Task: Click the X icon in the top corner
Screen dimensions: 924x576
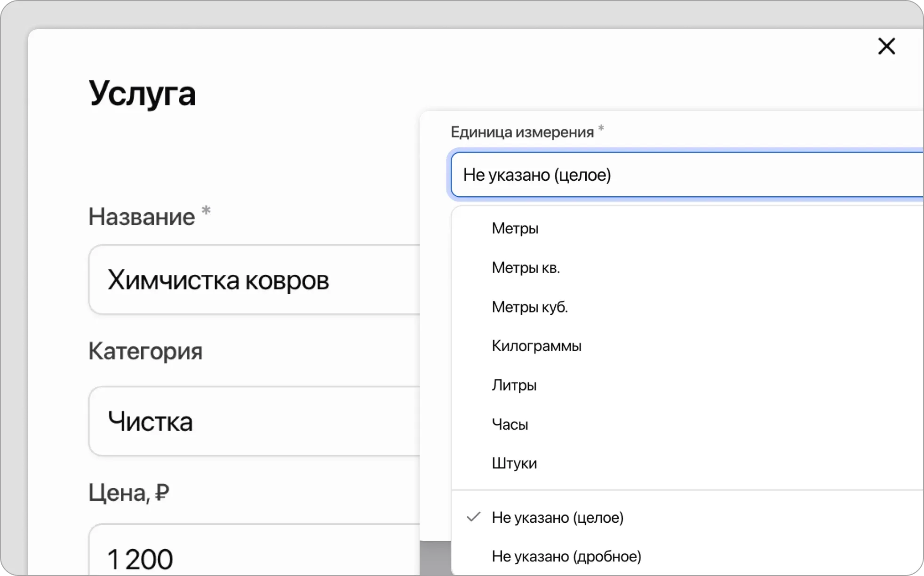Action: click(x=886, y=46)
